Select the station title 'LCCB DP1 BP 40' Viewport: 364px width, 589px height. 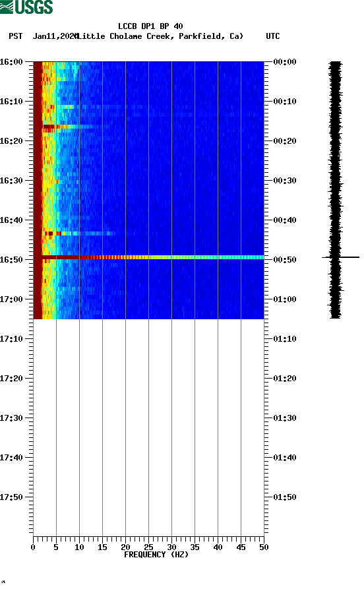(150, 26)
